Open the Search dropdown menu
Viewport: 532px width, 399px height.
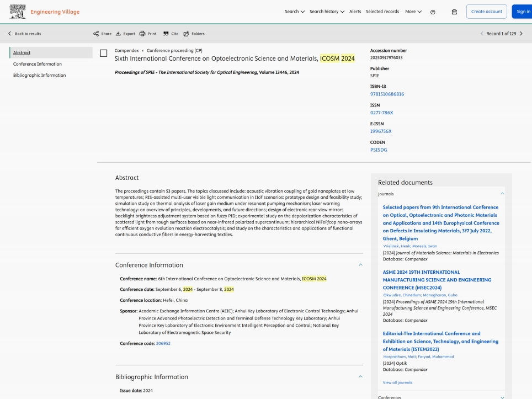click(x=295, y=12)
